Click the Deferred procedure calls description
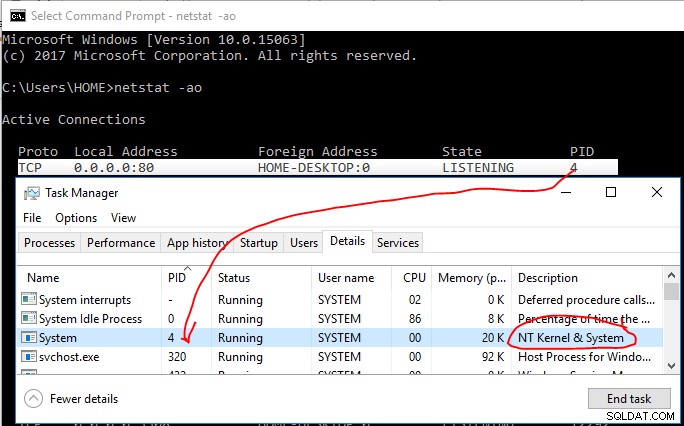 [x=586, y=300]
